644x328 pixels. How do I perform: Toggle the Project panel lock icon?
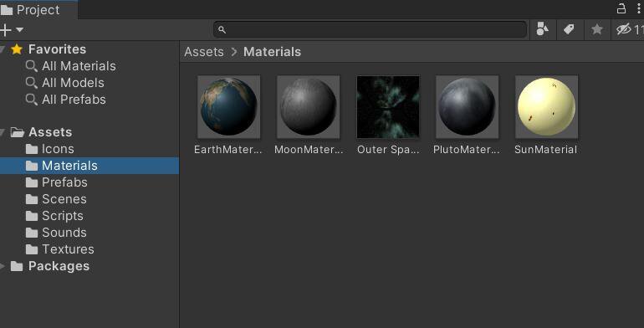point(621,8)
